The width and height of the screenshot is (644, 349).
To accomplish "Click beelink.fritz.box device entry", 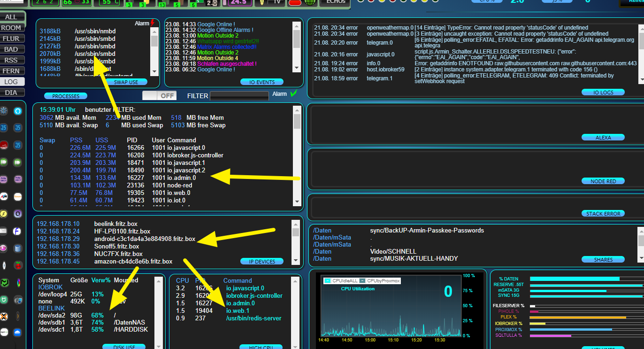I will point(115,224).
